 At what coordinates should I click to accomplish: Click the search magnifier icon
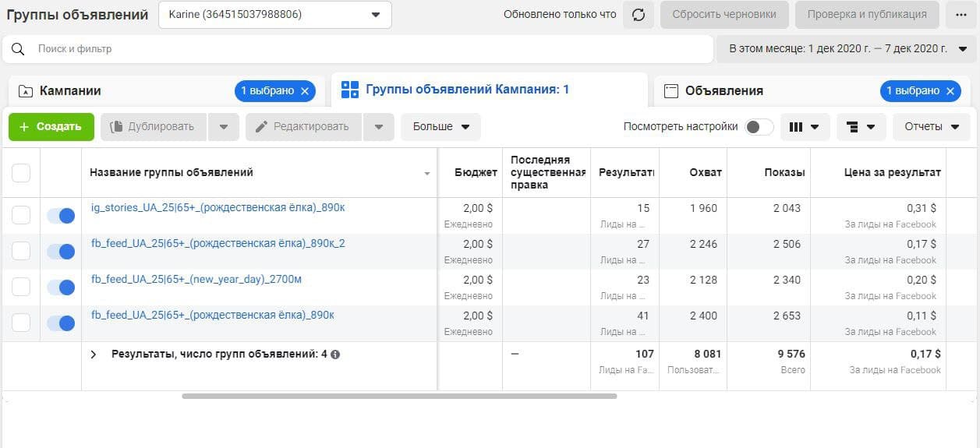19,48
